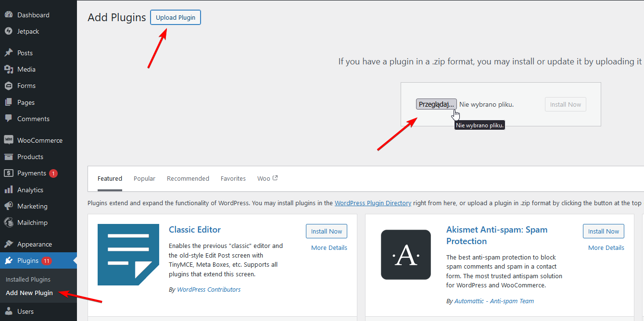Open WooCommerce from the sidebar
Viewport: 644px width, 321px height.
pos(9,140)
